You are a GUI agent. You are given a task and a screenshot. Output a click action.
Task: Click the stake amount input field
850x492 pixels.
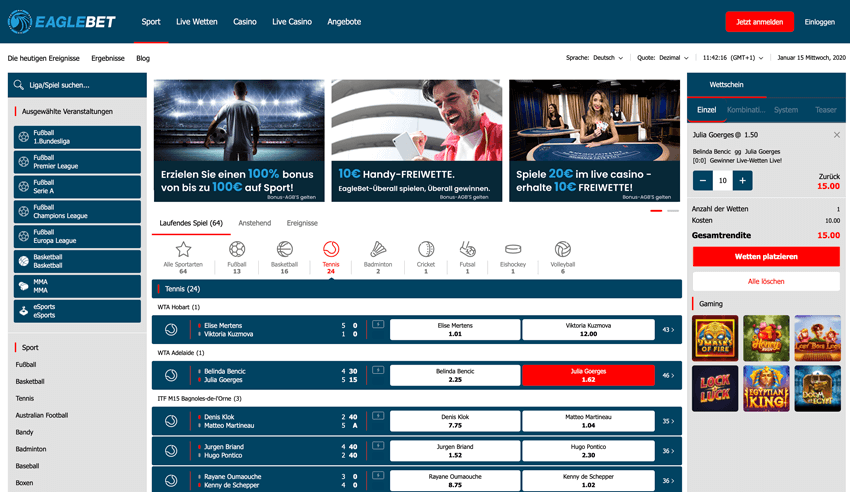(723, 180)
